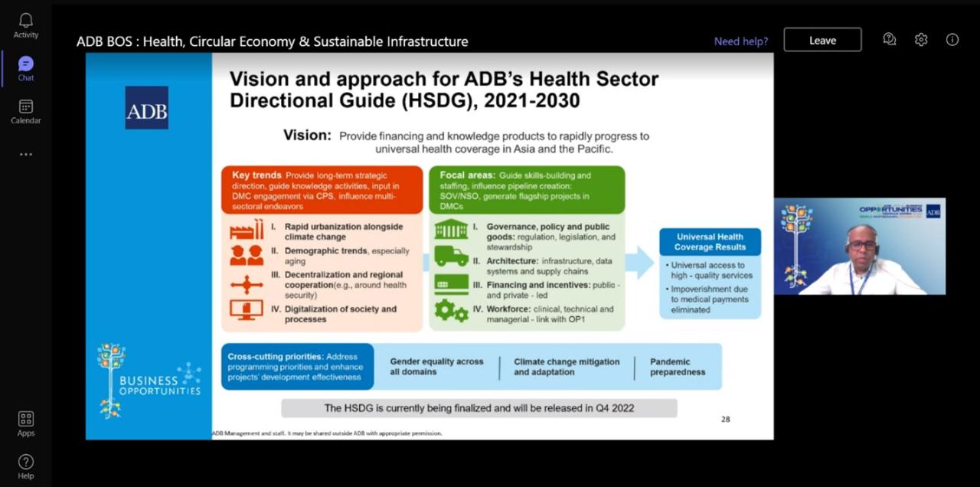Click 'Architecture: infrastructure, data systems' text
The image size is (980, 487).
[549, 266]
